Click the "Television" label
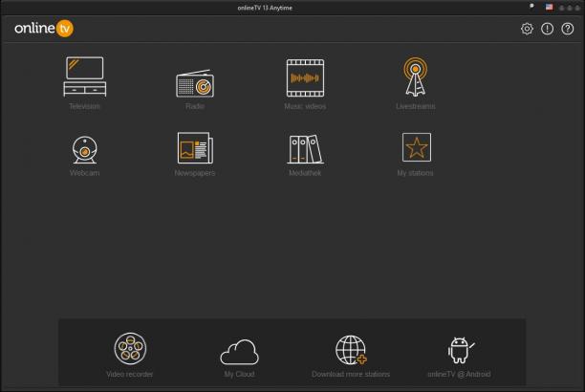 85,106
